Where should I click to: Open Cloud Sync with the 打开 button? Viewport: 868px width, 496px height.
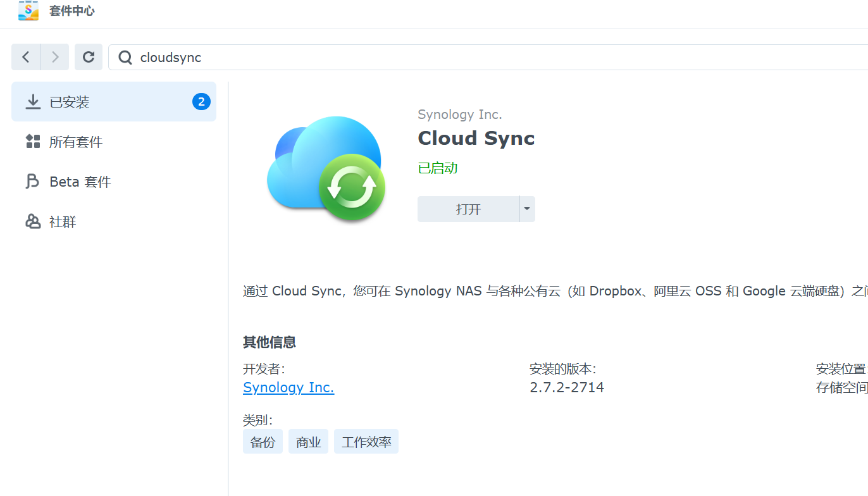coord(468,209)
